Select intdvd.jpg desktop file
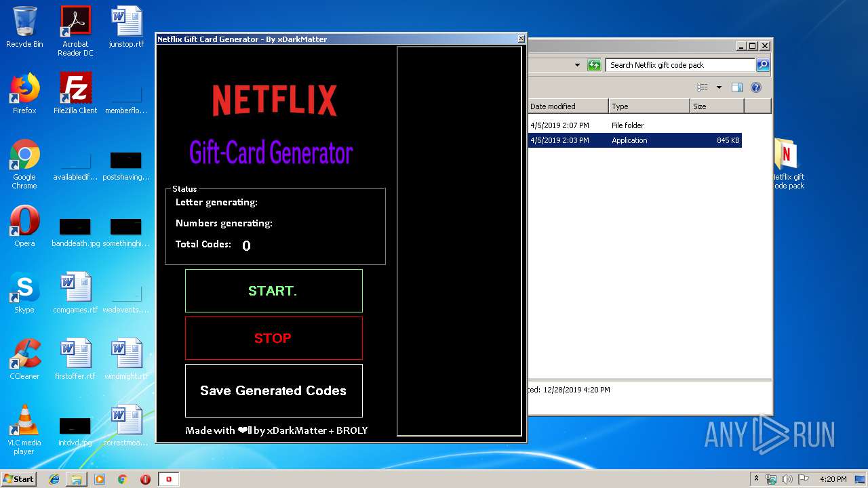Viewport: 868px width, 488px height. pos(75,430)
